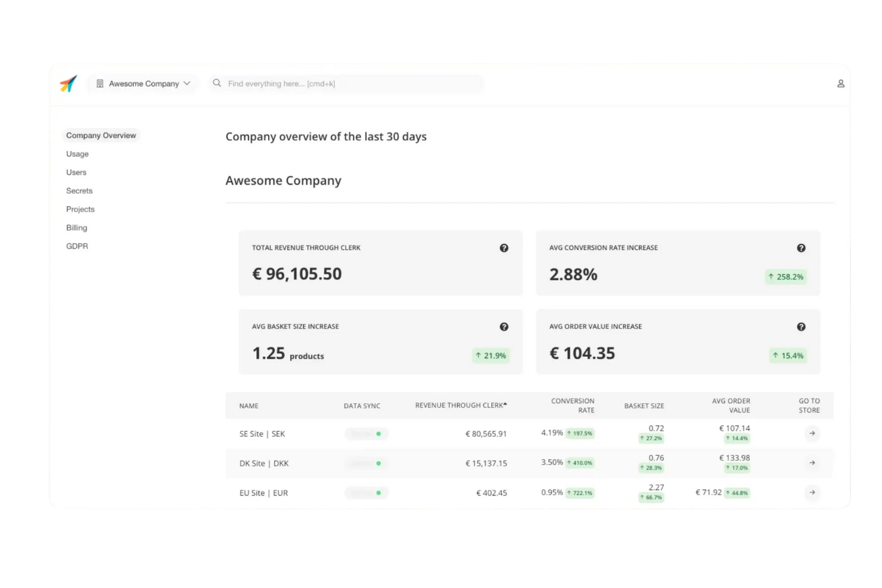Click help icon on Avg Order Value Increase card

(801, 326)
